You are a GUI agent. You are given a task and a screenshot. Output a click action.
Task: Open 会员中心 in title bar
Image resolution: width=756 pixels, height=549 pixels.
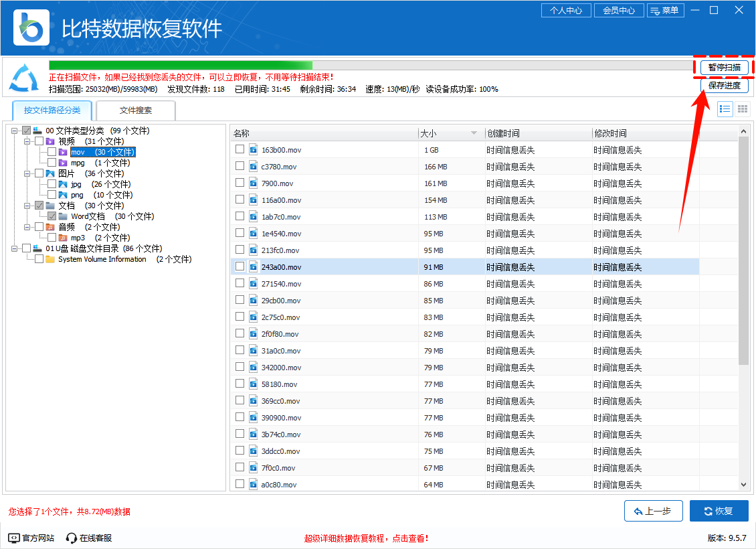619,10
